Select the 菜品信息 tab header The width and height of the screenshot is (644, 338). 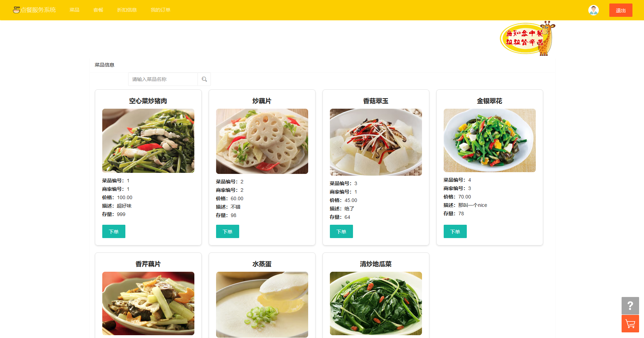[x=104, y=65]
